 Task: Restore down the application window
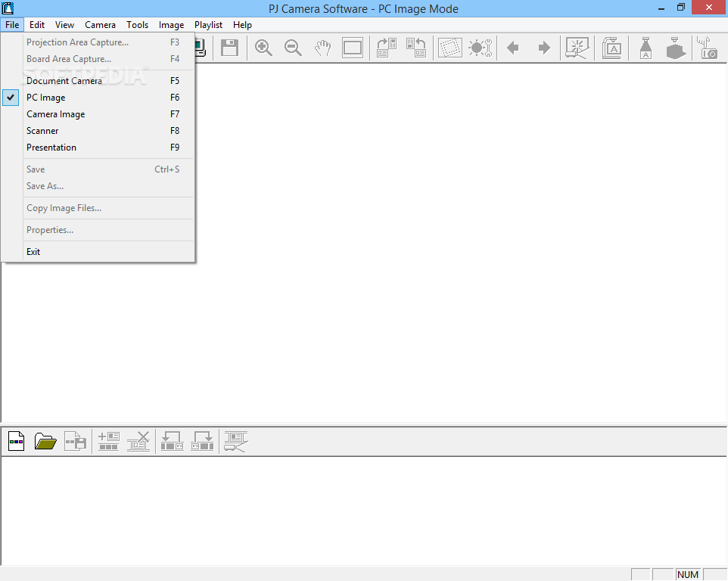680,8
